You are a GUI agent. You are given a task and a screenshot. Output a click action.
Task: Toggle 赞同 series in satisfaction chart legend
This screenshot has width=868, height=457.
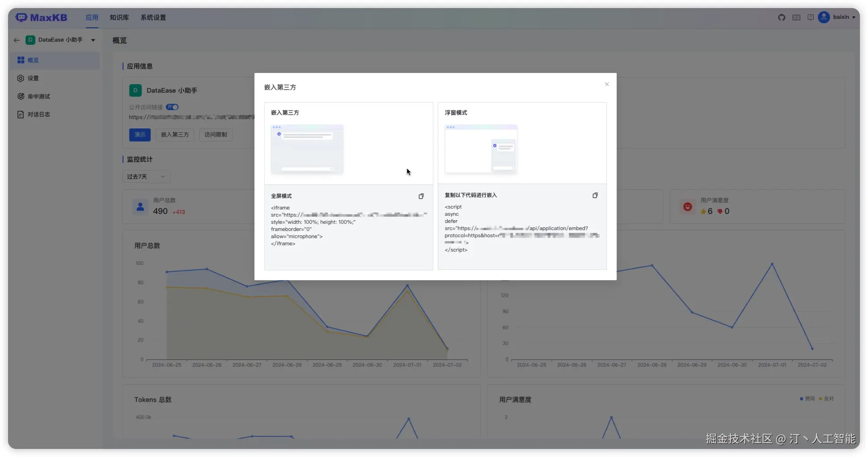point(807,399)
